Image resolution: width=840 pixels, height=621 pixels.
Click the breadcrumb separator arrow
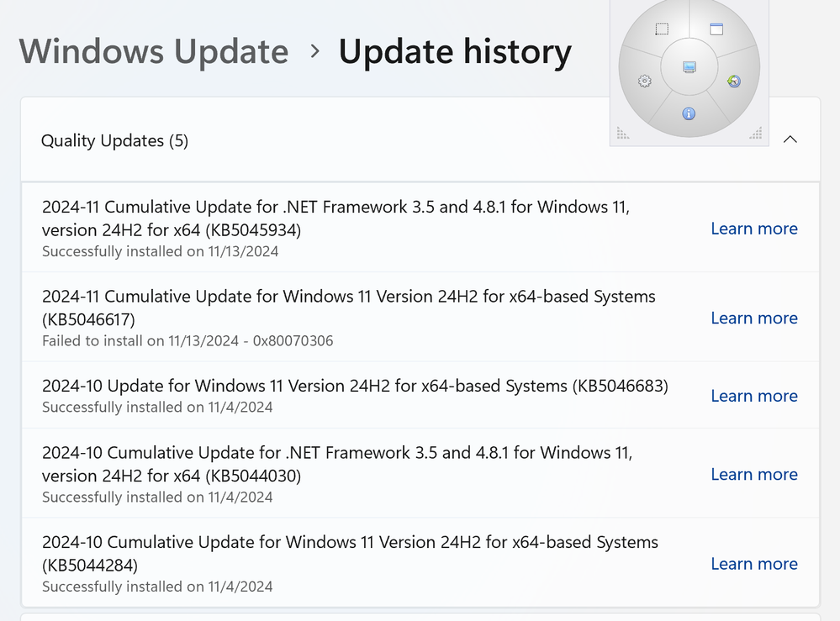[315, 51]
